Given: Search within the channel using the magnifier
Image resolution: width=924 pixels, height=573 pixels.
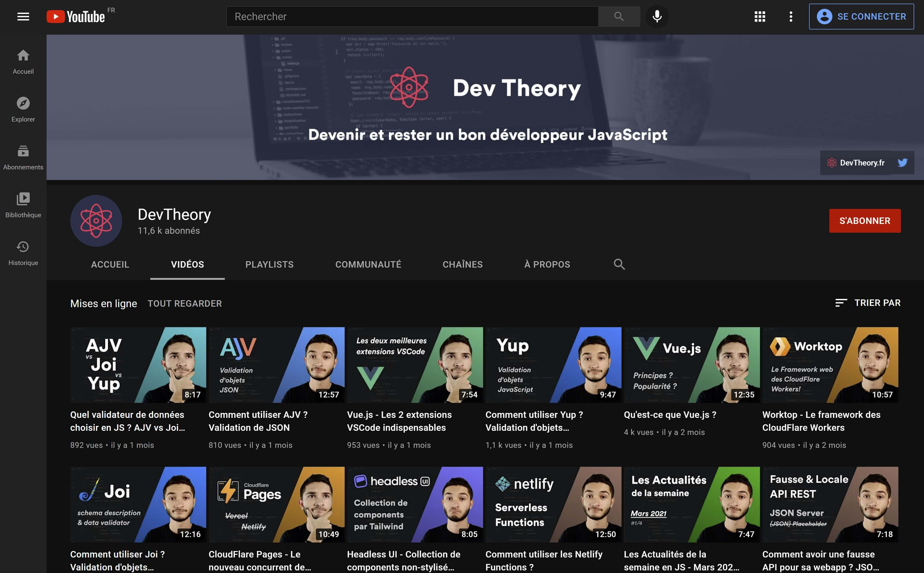Looking at the screenshot, I should point(619,264).
